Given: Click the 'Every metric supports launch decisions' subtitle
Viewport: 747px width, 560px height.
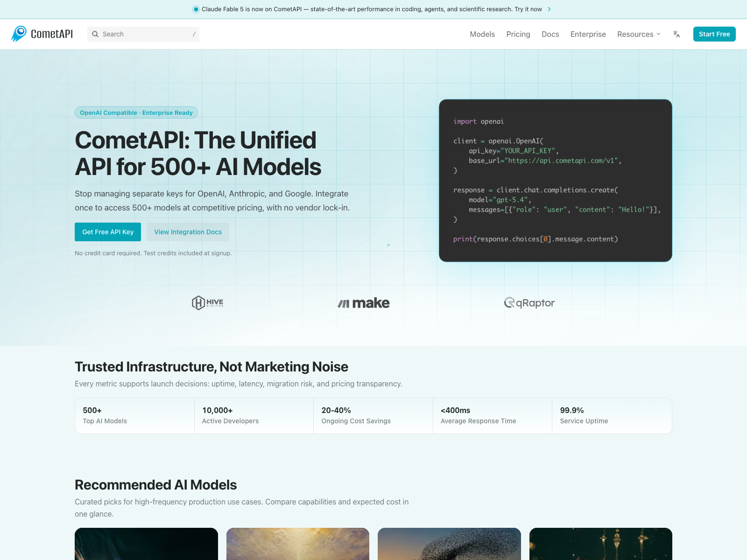Looking at the screenshot, I should coord(239,384).
